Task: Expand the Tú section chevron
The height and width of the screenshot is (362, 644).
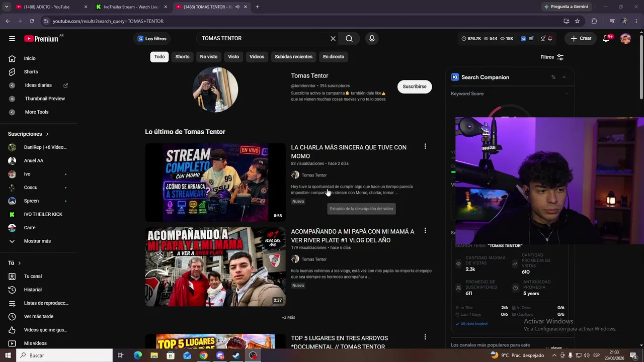Action: [19, 263]
